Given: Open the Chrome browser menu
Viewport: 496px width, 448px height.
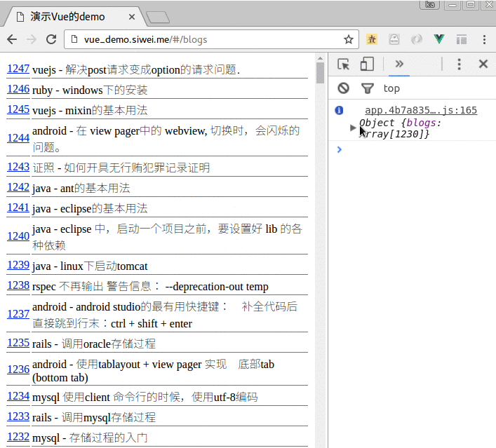Looking at the screenshot, I should tap(483, 39).
